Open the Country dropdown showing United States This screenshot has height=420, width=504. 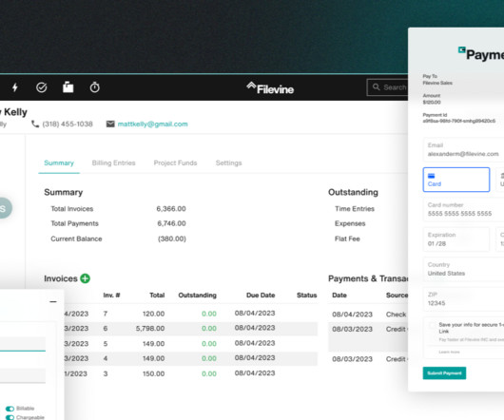(463, 269)
